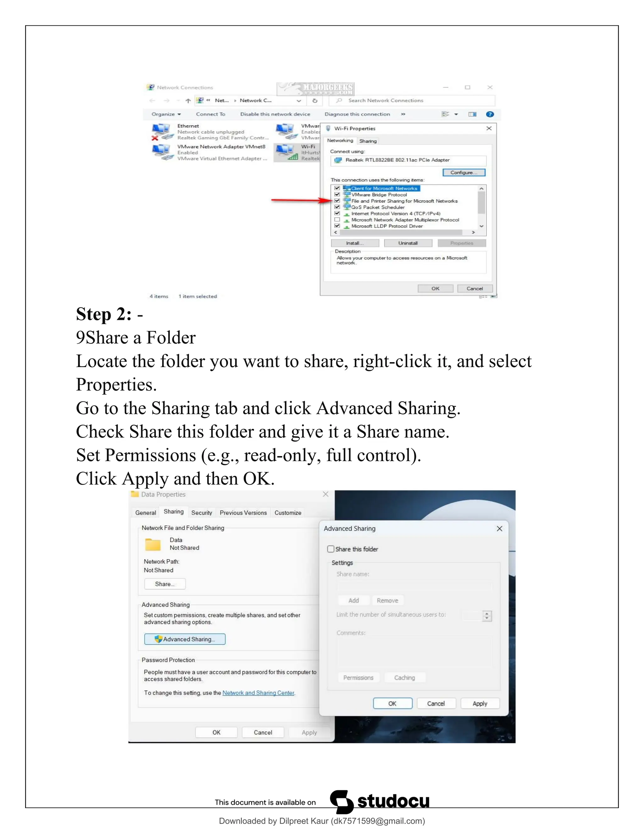Click OK in Advanced Sharing dialog
644x833 pixels.
point(392,703)
